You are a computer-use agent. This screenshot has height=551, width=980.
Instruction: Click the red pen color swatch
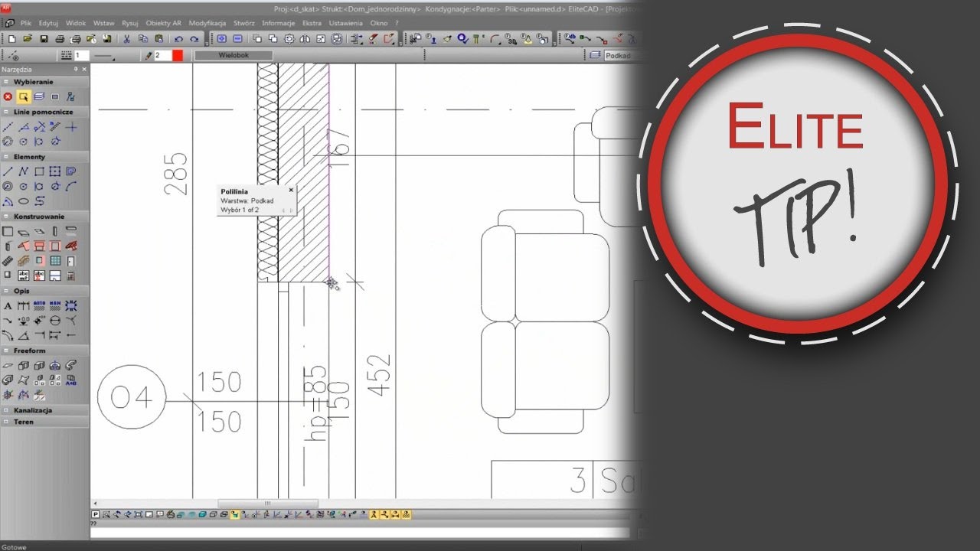coord(178,56)
